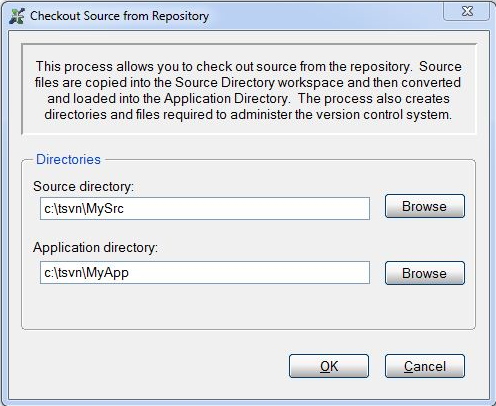Screen dimensions: 496x406
Task: Confirm checkout with the OK button
Action: [x=329, y=366]
